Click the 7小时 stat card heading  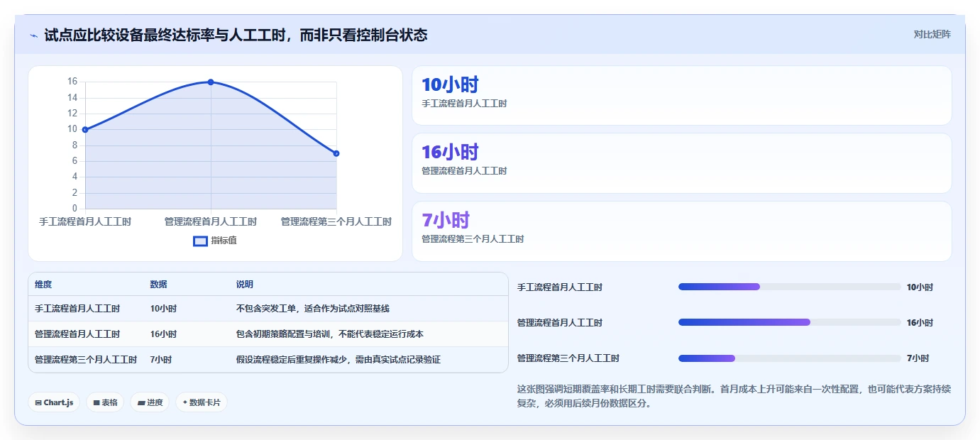[x=446, y=221]
